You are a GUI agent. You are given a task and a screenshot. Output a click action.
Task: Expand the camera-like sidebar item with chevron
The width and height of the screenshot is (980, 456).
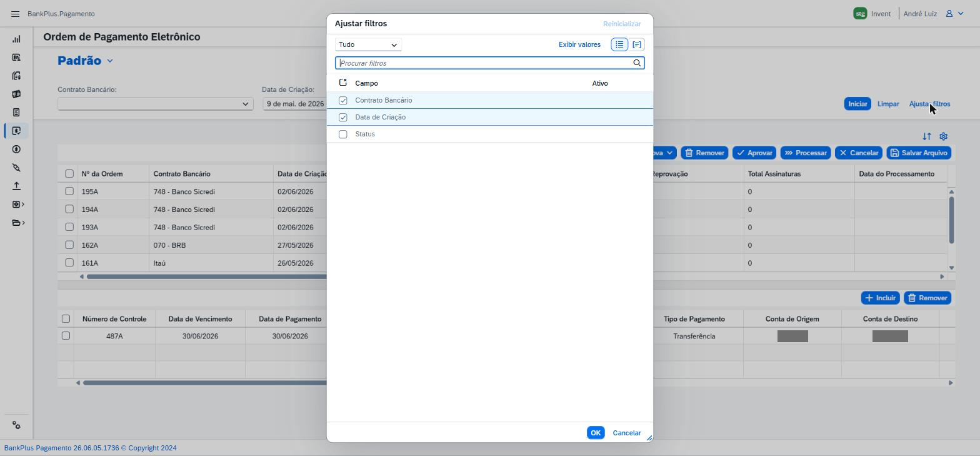pos(18,205)
